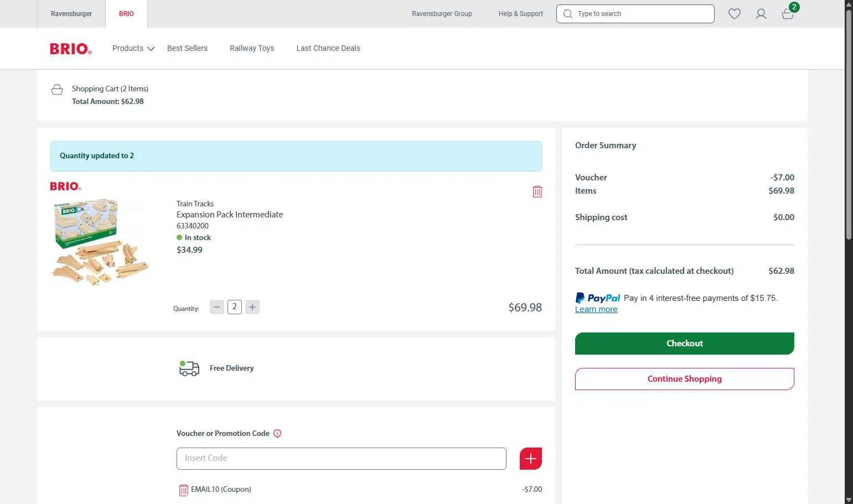Focus the Type to search box
This screenshot has width=853, height=504.
click(635, 14)
